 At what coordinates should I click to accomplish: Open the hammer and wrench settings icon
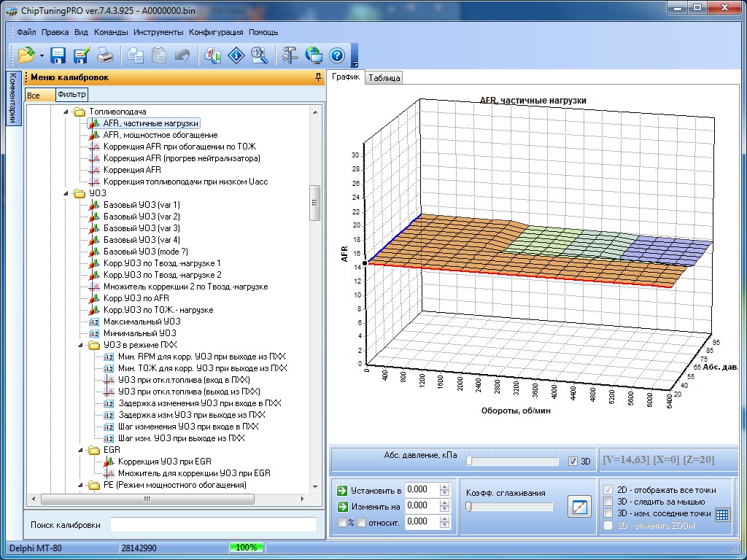click(x=290, y=55)
